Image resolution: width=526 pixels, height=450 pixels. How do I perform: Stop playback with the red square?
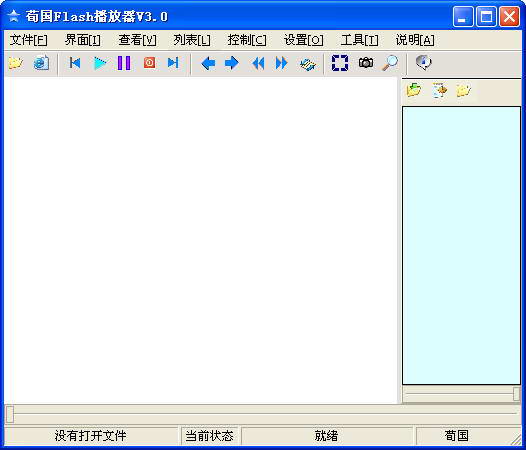coord(149,63)
